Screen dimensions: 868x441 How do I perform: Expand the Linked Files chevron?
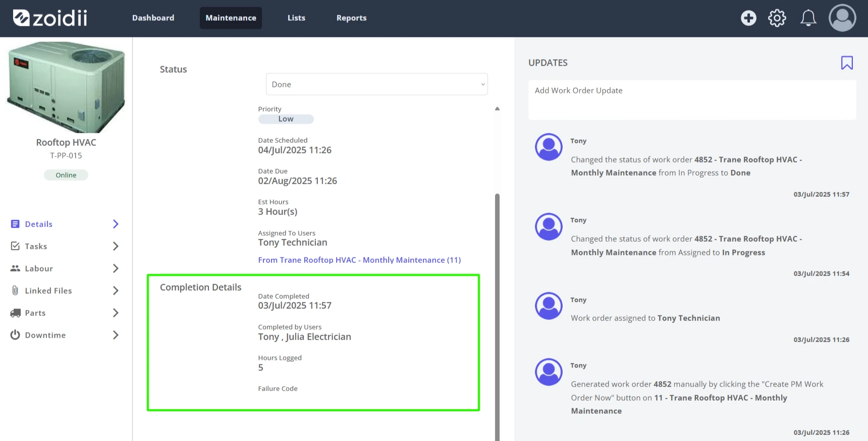coord(116,291)
